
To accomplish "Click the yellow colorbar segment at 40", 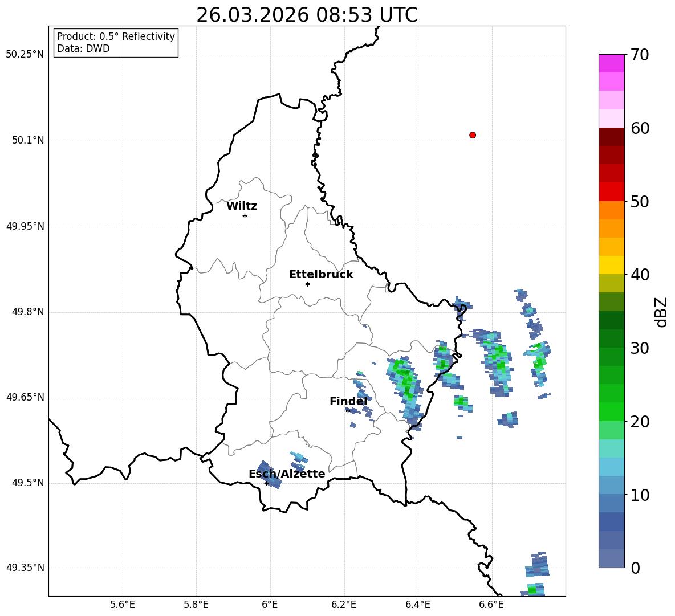I will [611, 265].
